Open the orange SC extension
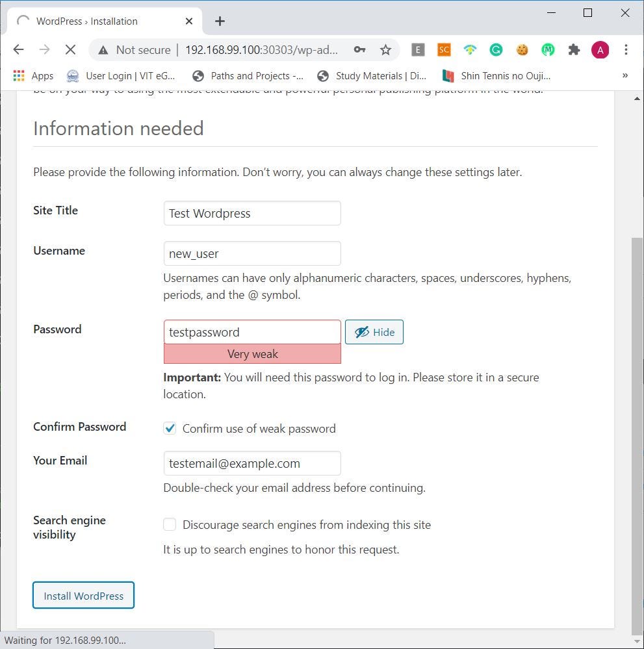The height and width of the screenshot is (649, 644). pos(444,50)
